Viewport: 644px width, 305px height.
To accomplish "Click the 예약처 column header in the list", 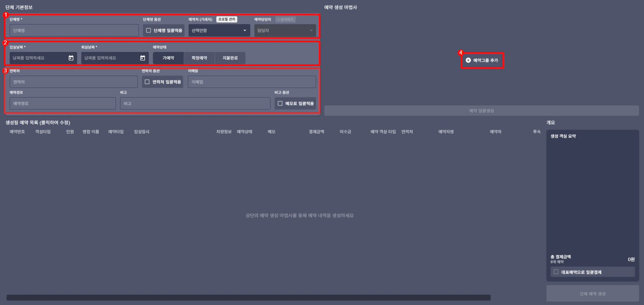I will pyautogui.click(x=495, y=132).
